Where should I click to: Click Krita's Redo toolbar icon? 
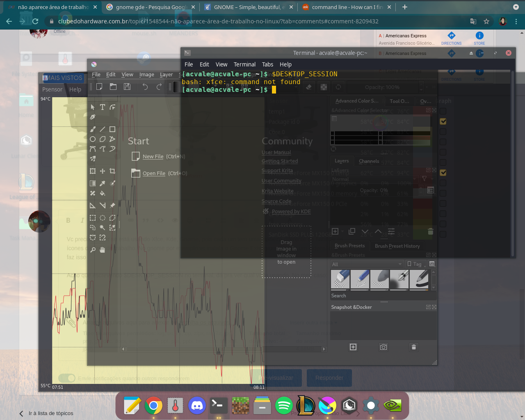point(159,87)
